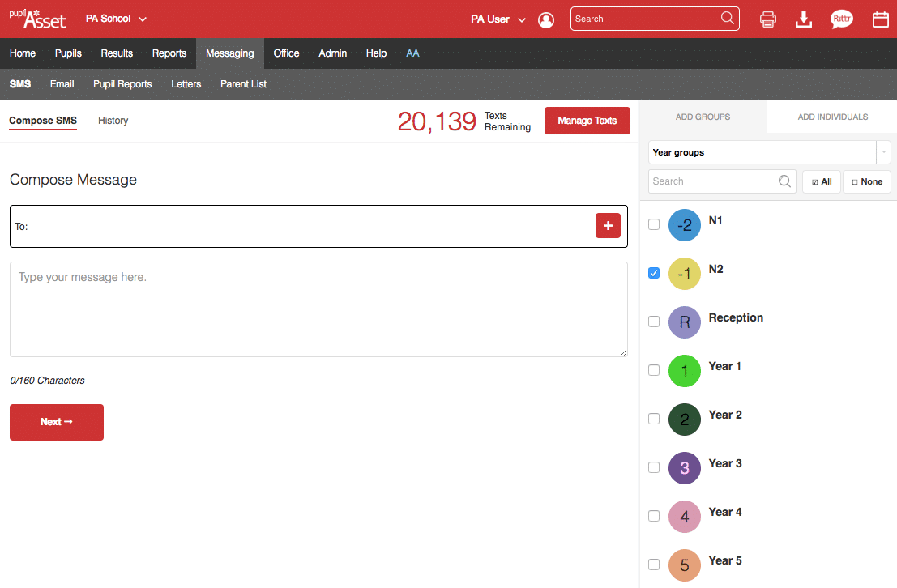
Task: Open the calendar icon in header
Action: tap(880, 19)
